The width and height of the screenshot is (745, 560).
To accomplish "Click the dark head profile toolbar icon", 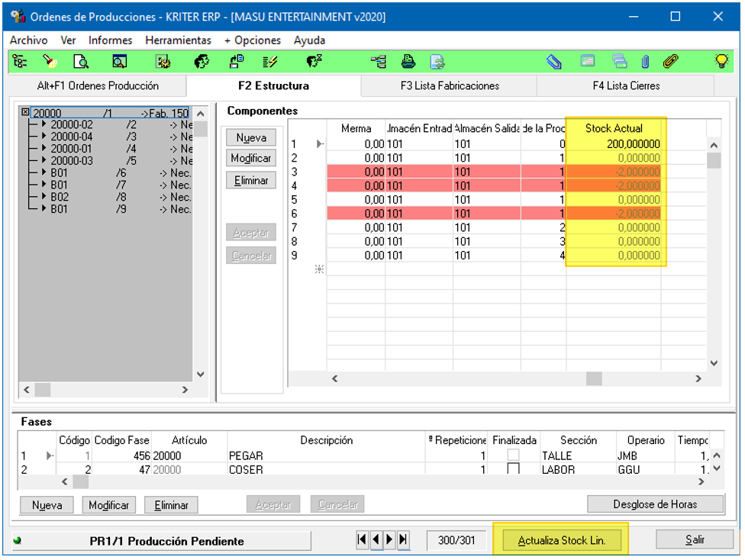I will point(202,62).
